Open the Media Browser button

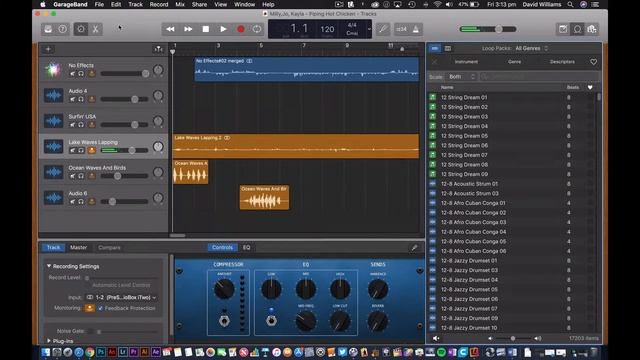(592, 29)
